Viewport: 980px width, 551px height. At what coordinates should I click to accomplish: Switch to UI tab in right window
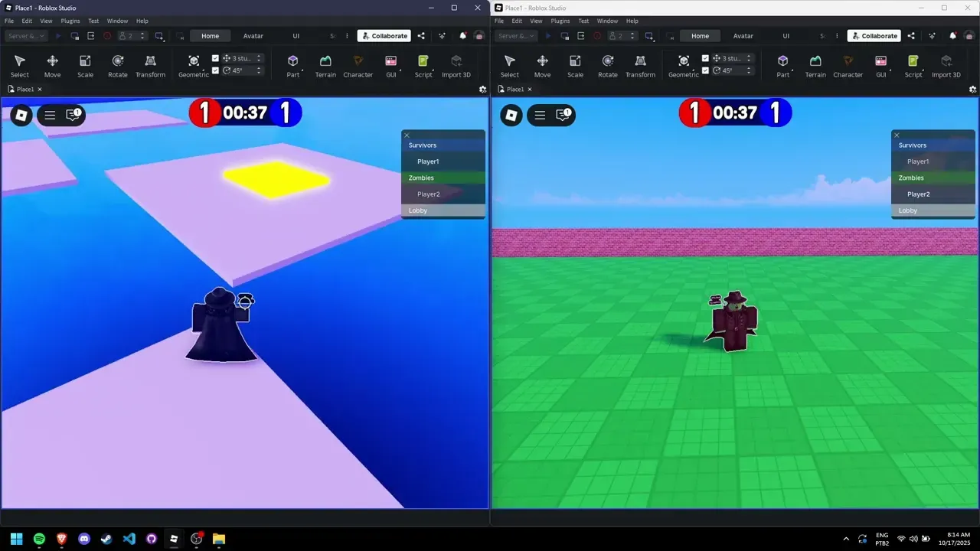(x=786, y=36)
